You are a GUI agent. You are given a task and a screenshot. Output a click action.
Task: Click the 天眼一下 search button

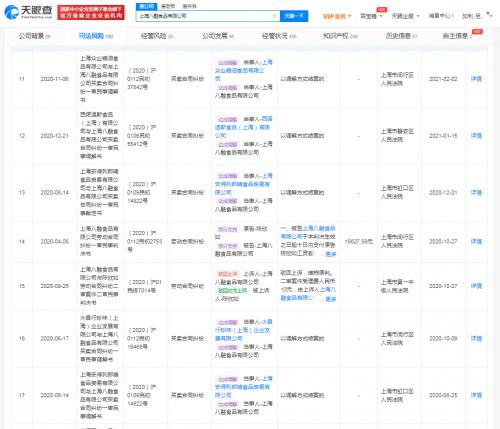point(294,16)
